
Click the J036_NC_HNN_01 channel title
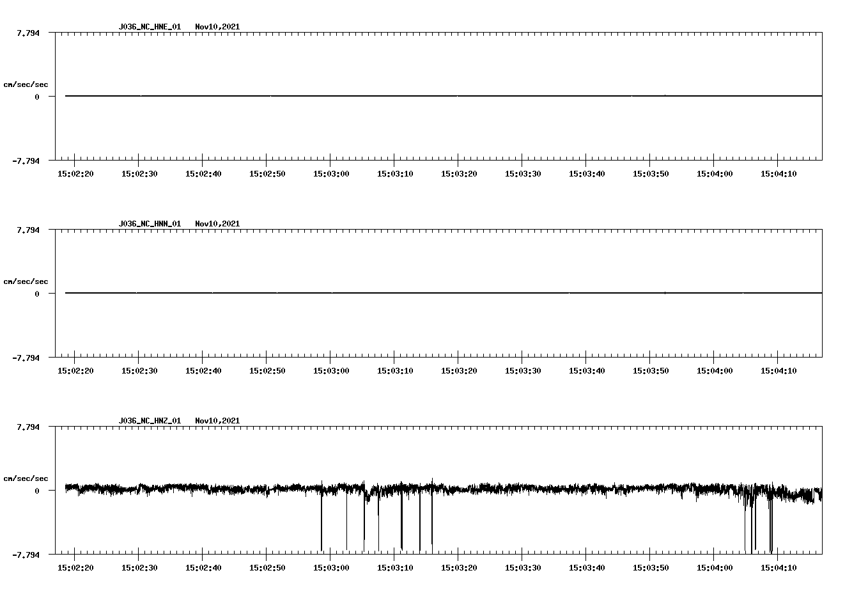[x=150, y=224]
